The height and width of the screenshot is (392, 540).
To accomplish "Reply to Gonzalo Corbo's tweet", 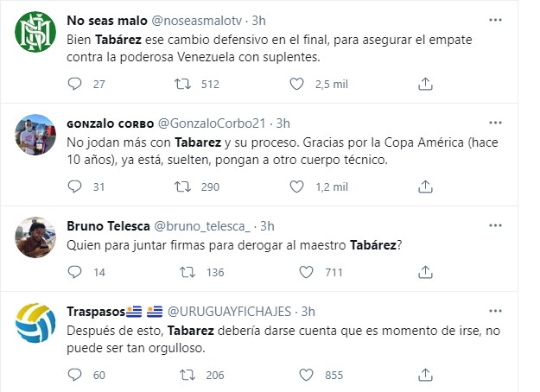I will pyautogui.click(x=75, y=186).
